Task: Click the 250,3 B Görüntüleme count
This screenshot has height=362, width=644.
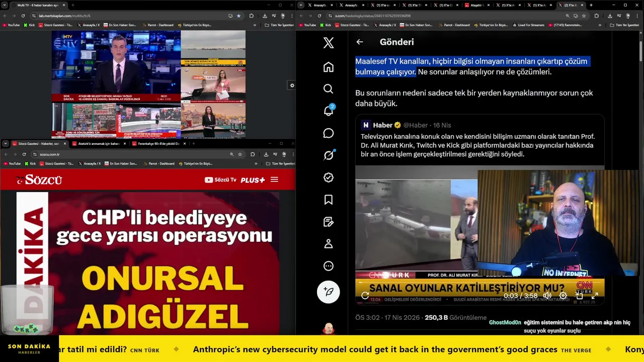Action: [455, 318]
